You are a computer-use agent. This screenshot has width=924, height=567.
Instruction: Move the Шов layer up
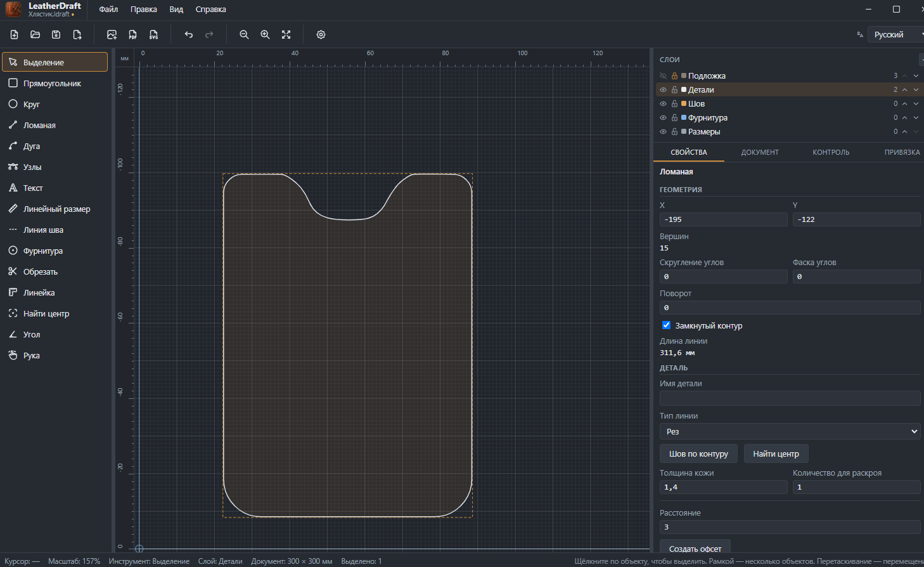coord(905,103)
